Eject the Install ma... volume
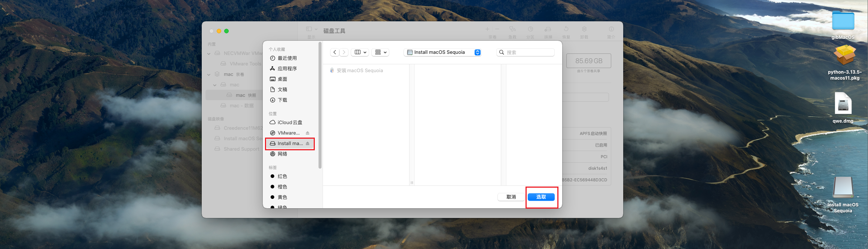 click(x=308, y=143)
